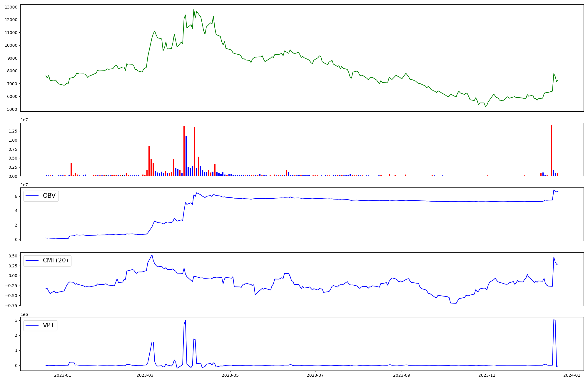Click the 5000 price axis label

(12, 109)
